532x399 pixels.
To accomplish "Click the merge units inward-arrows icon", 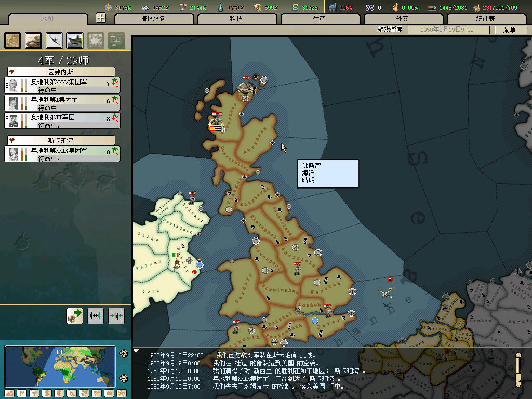I will (x=116, y=315).
